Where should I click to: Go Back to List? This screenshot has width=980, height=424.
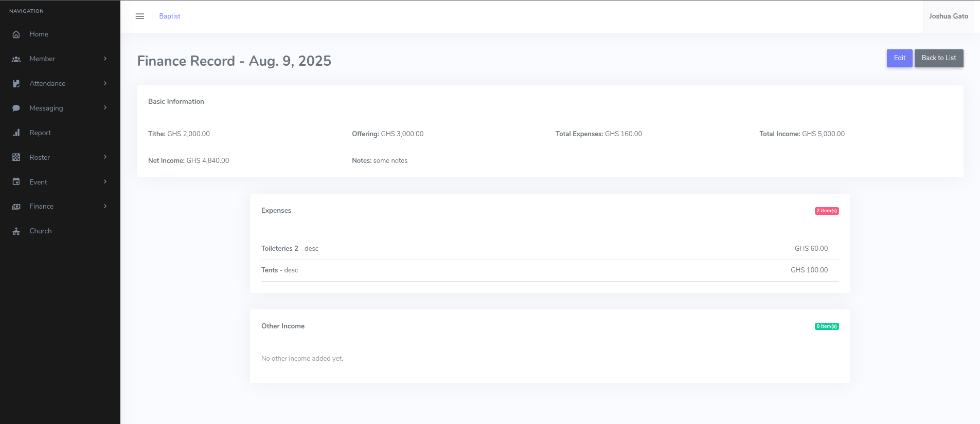point(938,58)
